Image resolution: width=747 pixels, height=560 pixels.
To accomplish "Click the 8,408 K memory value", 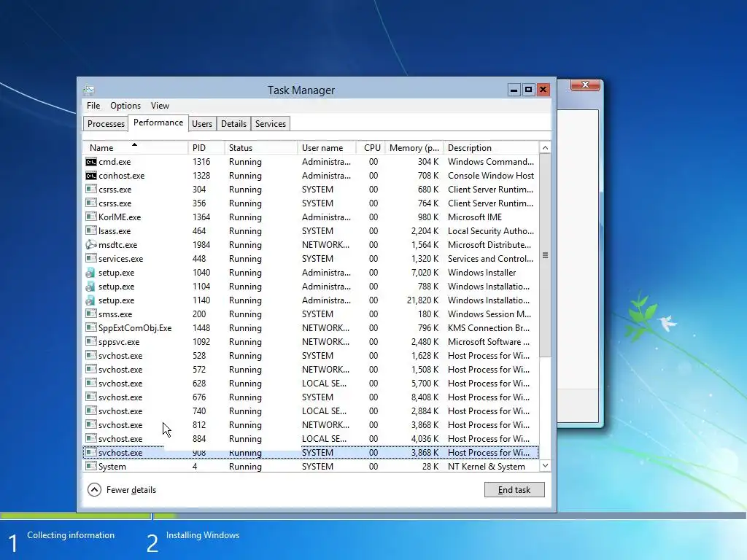I will 425,397.
